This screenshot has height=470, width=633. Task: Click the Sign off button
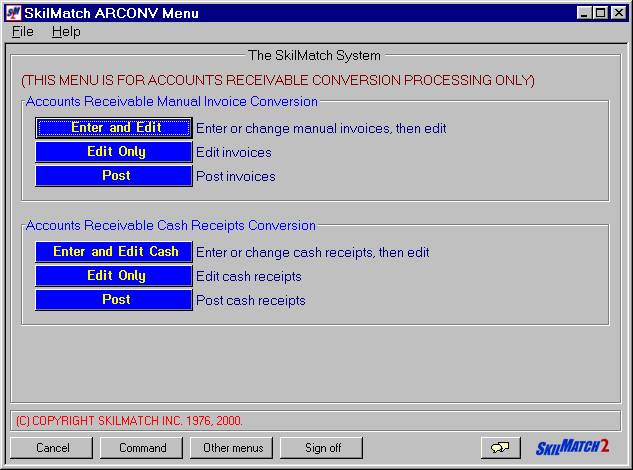(x=322, y=448)
